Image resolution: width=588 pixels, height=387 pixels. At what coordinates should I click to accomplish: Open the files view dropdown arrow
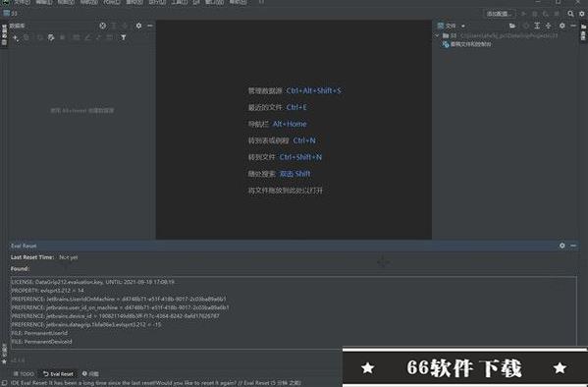[463, 26]
